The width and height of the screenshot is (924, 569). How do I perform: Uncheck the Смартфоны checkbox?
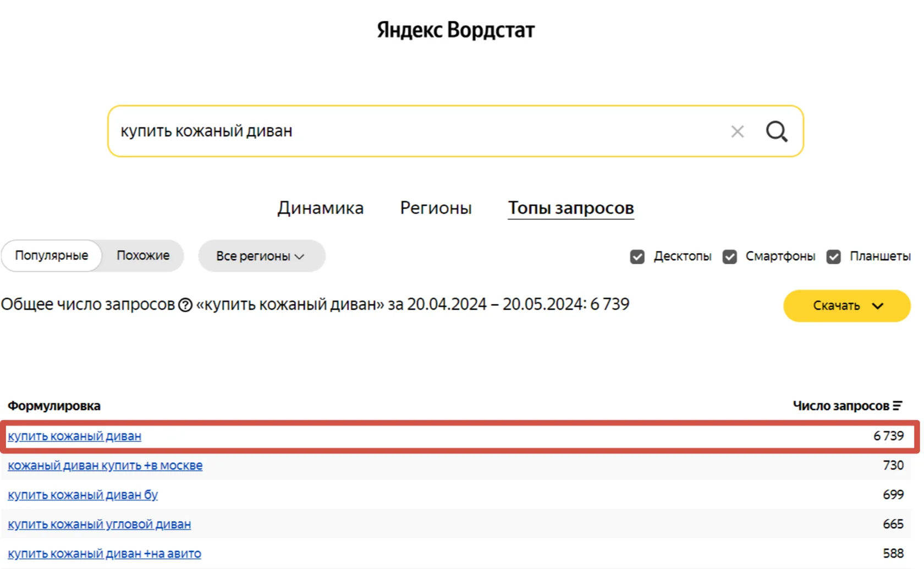click(729, 256)
